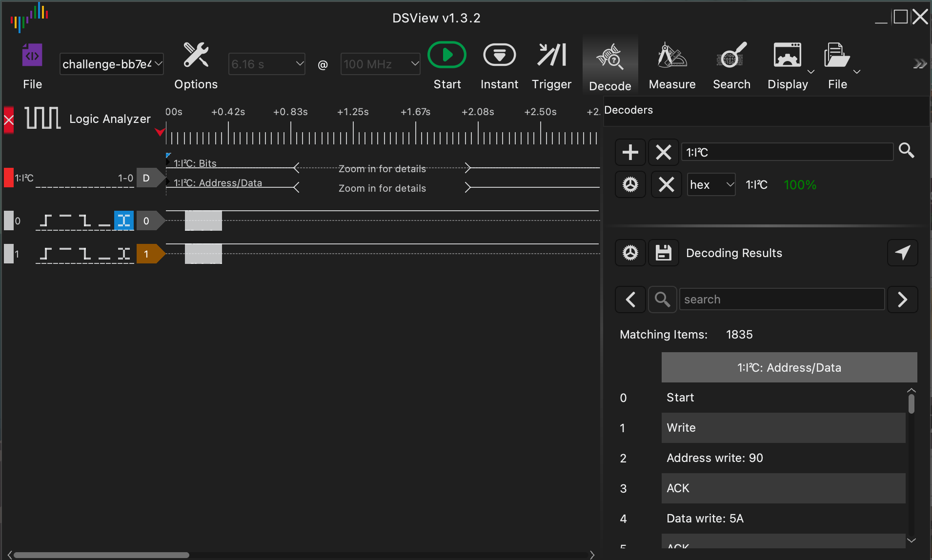Open Decoding Results settings gear
The height and width of the screenshot is (560, 932).
tap(630, 253)
